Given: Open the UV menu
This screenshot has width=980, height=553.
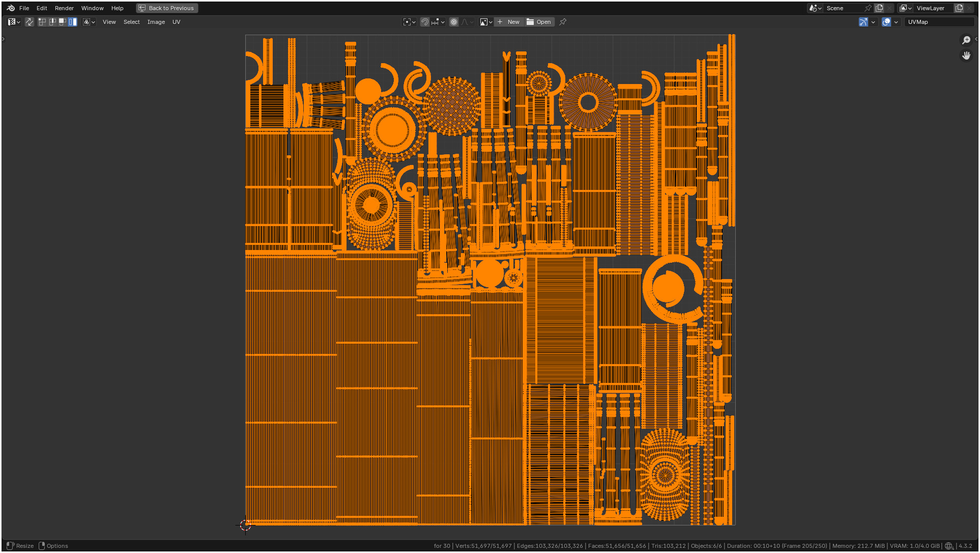Looking at the screenshot, I should [176, 22].
